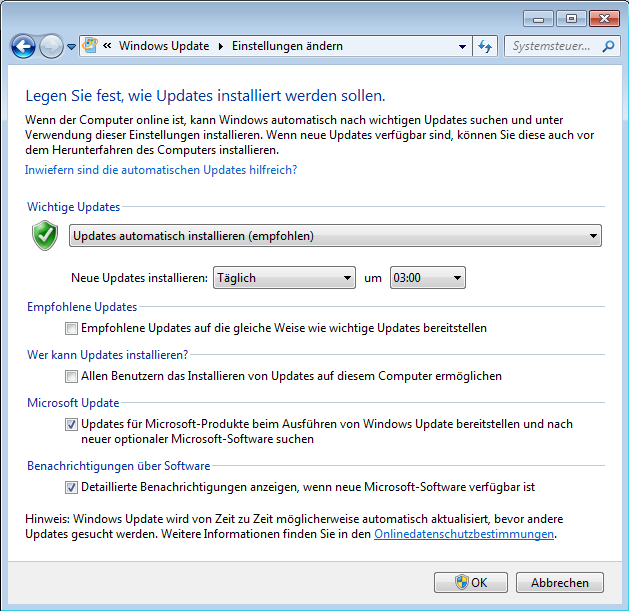Open the address bar history dropdown
Viewport: 629px width, 611px height.
[462, 46]
